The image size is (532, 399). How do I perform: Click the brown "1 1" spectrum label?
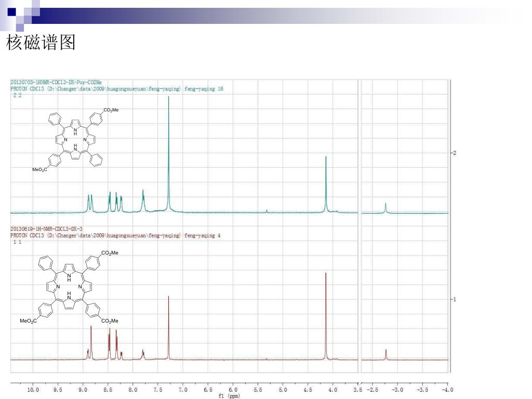pyautogui.click(x=17, y=242)
